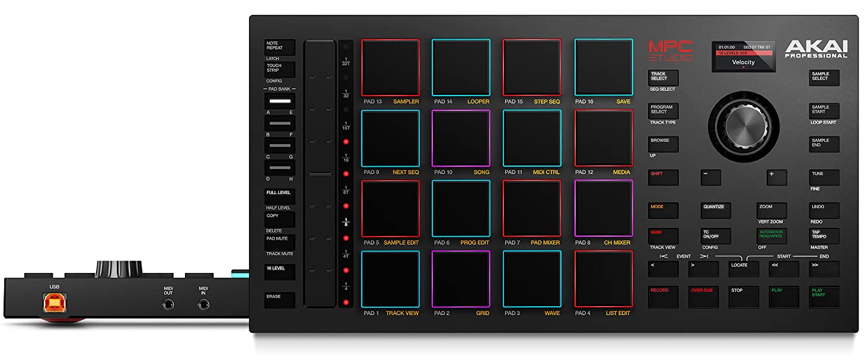The width and height of the screenshot is (868, 356).
Task: Toggle the NOTE REPEAT button
Action: click(279, 47)
